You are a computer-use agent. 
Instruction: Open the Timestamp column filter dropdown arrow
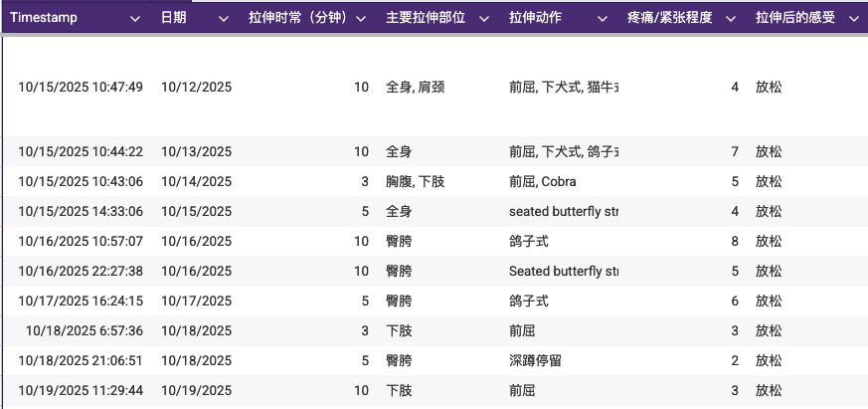tap(135, 18)
